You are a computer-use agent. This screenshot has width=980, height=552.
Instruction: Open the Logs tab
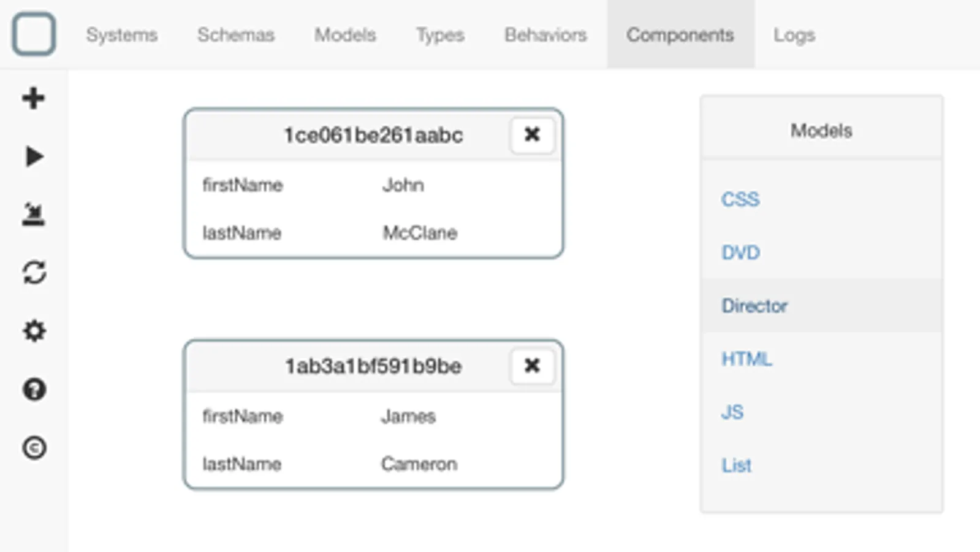794,35
